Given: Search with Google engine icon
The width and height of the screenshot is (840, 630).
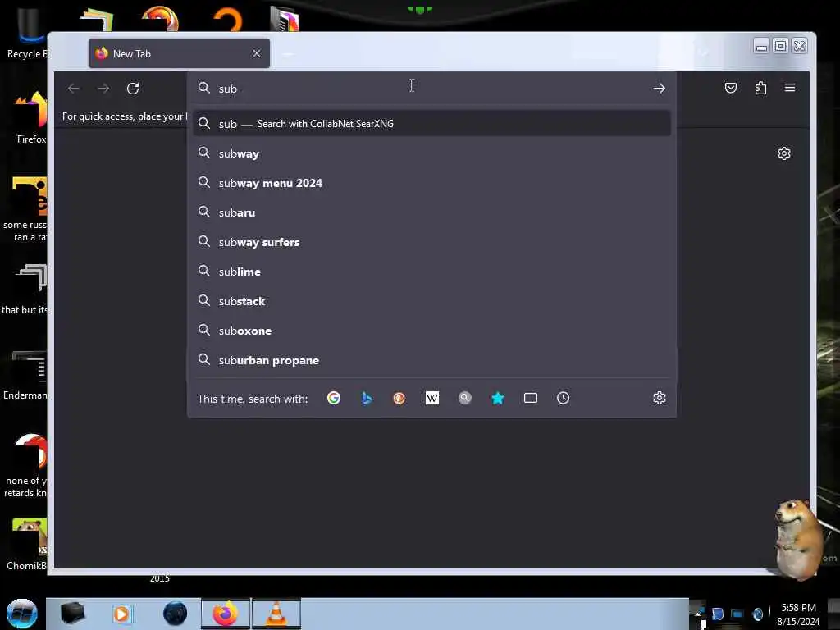Looking at the screenshot, I should [x=334, y=398].
